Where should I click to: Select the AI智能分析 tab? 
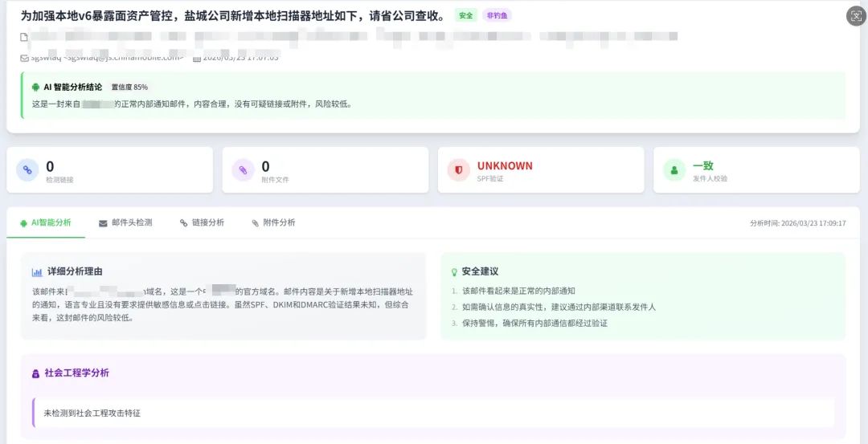[x=46, y=222]
